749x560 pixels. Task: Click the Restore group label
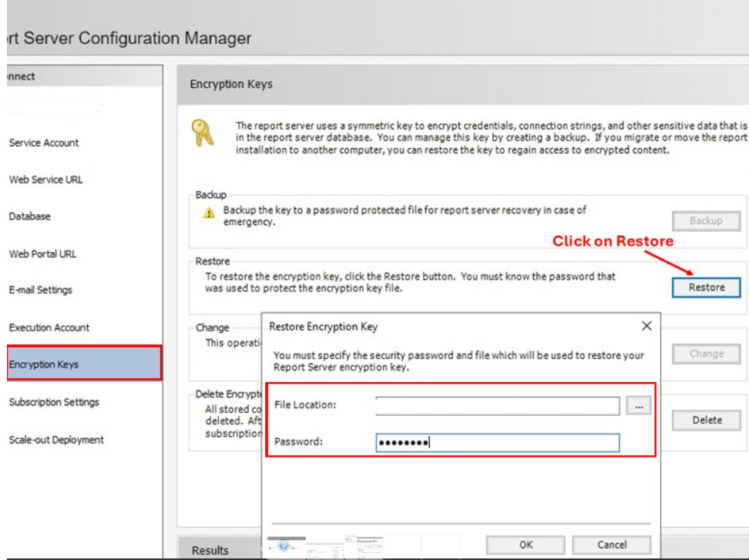click(x=213, y=261)
